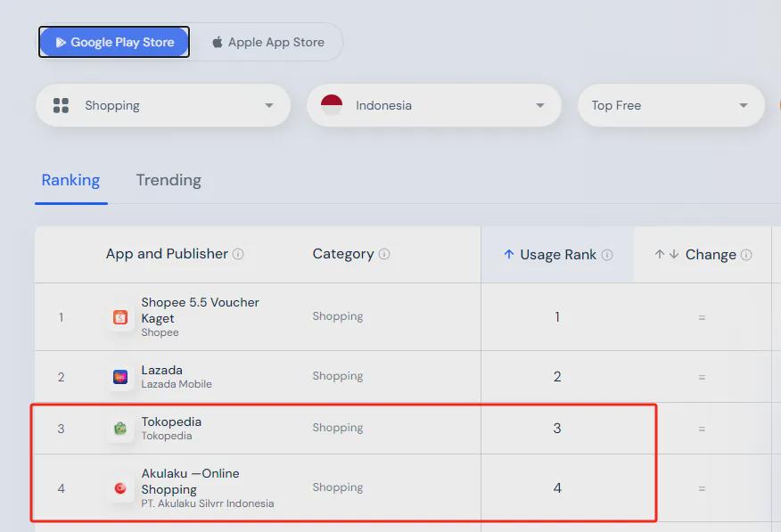The height and width of the screenshot is (532, 781).
Task: Click the Shopee app icon
Action: click(120, 317)
